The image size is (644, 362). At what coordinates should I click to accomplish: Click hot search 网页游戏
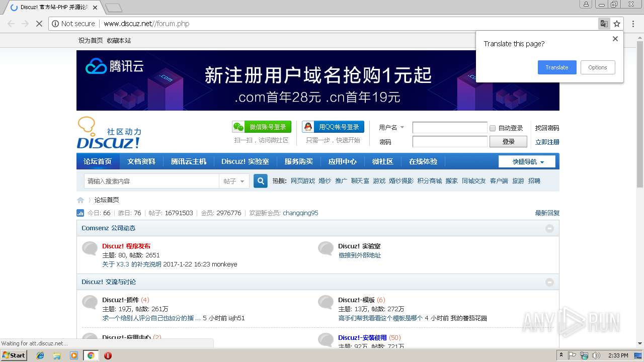click(x=303, y=181)
